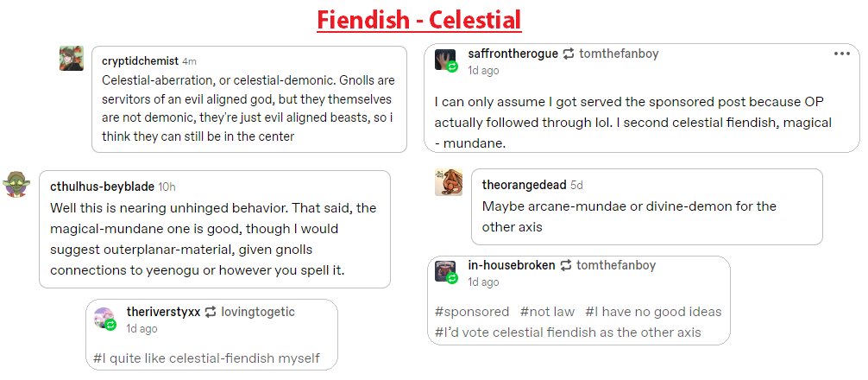
Task: Click the #not law hashtag
Action: coord(547,312)
